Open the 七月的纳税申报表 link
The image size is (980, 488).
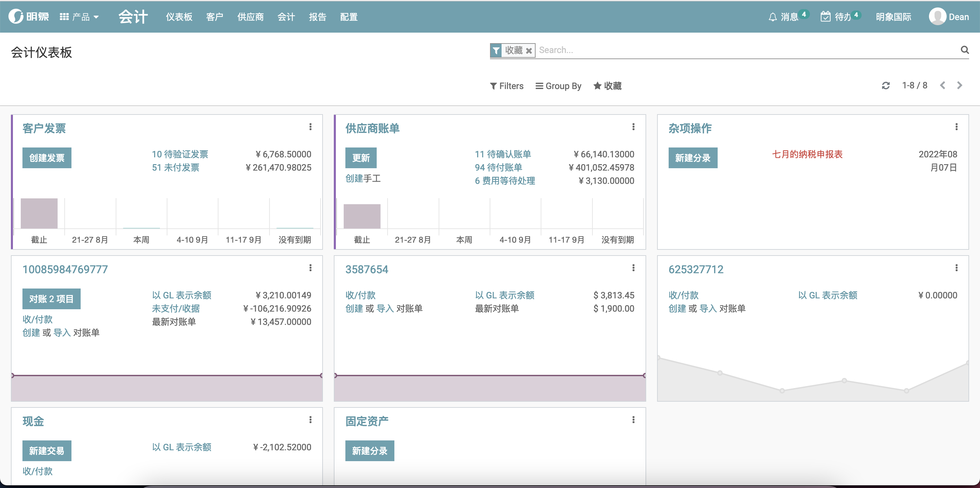point(807,154)
